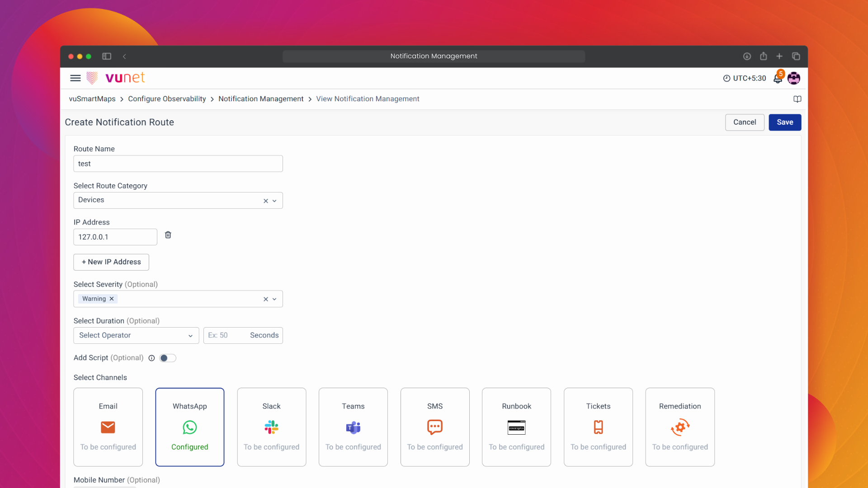Remove the Warning severity tag
868x488 pixels.
tap(112, 299)
